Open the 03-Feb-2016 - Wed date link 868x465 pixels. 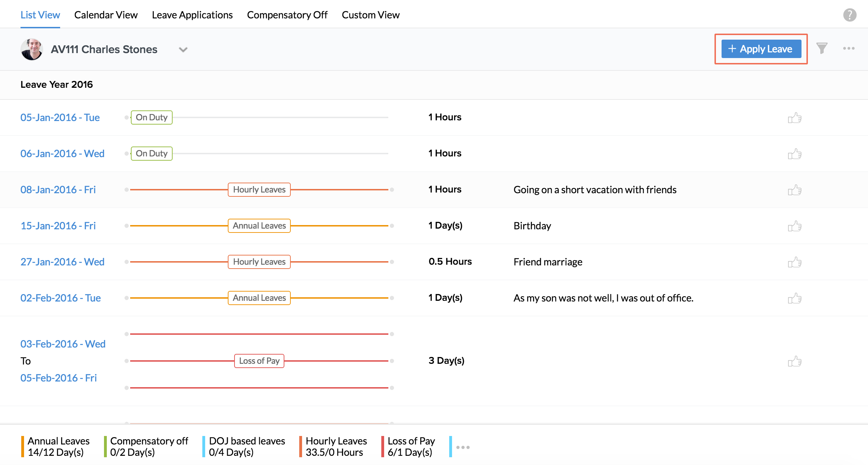coord(63,344)
